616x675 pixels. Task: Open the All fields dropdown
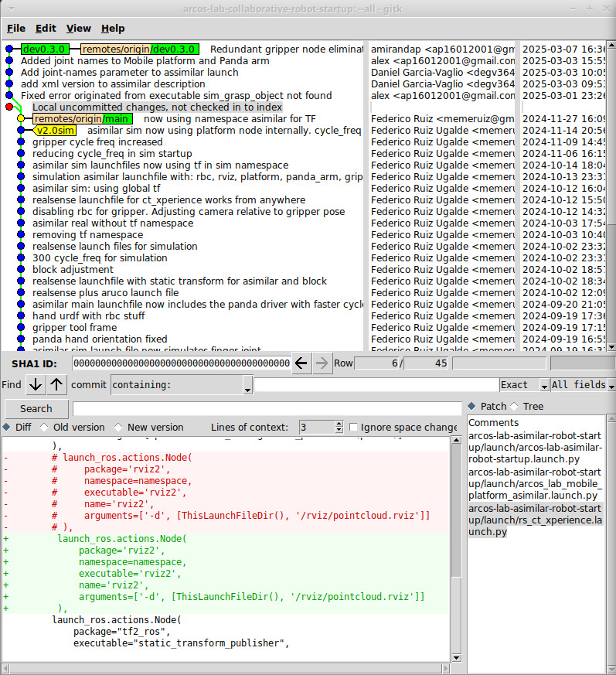(x=611, y=384)
